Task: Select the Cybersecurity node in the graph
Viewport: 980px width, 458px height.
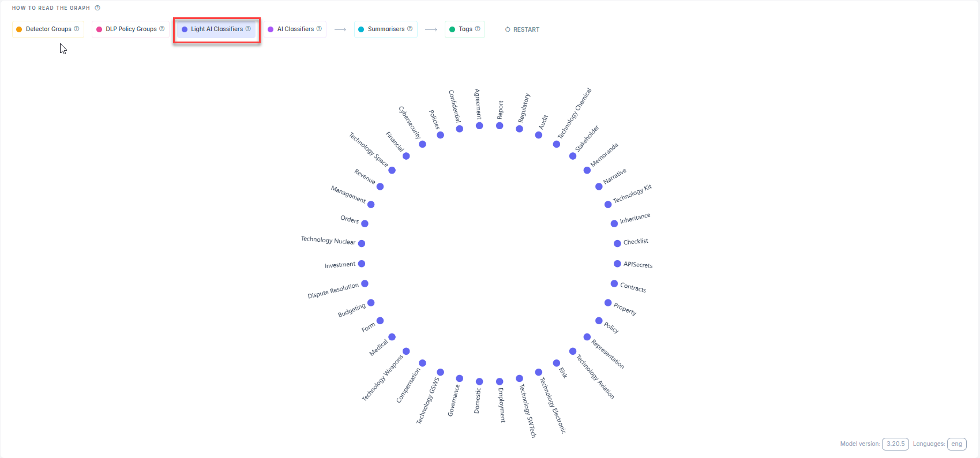Action: tap(422, 144)
